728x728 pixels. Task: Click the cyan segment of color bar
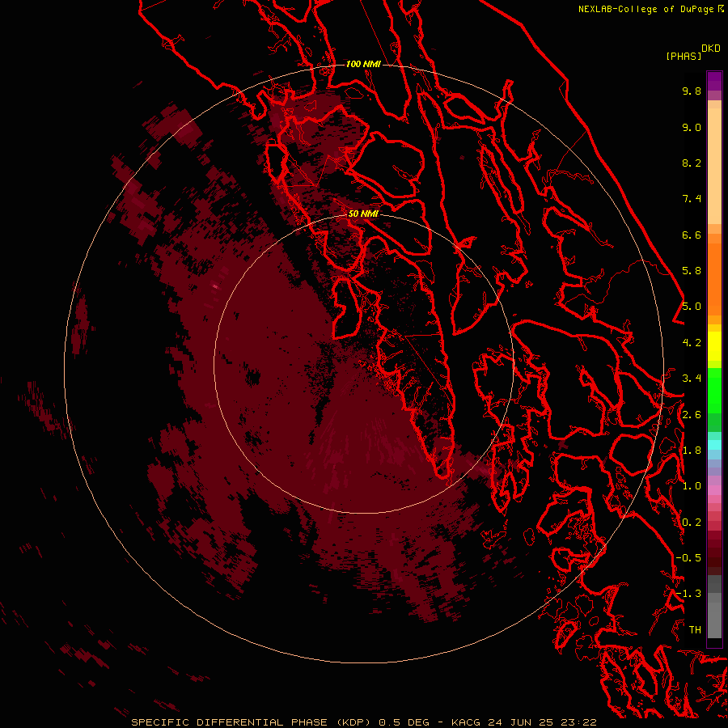714,445
